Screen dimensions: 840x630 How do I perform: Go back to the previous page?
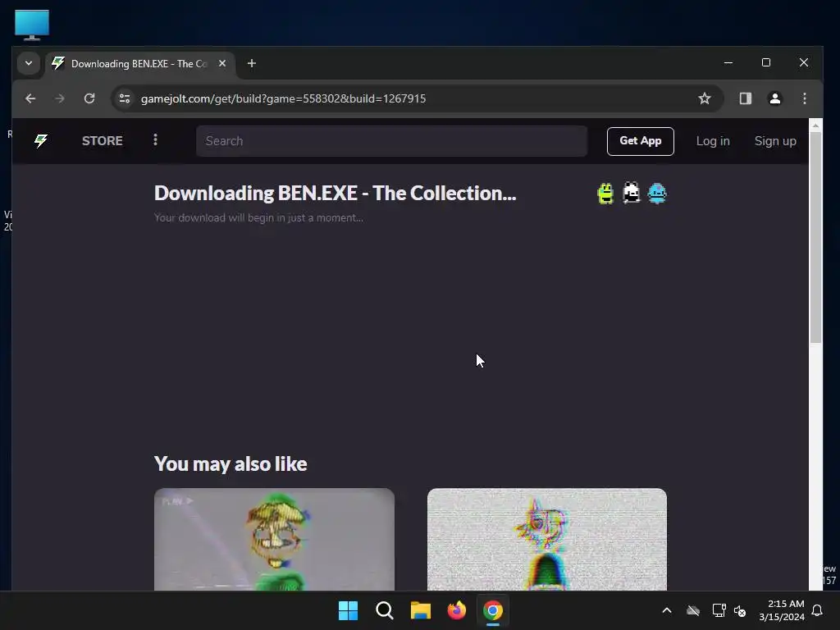[x=30, y=98]
